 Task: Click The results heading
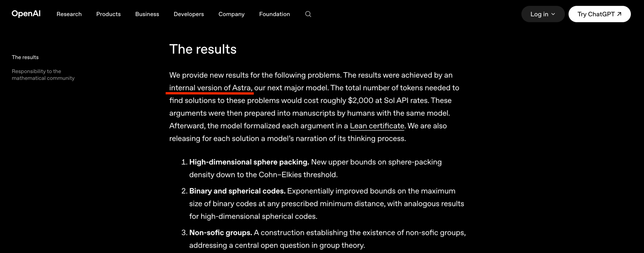203,49
